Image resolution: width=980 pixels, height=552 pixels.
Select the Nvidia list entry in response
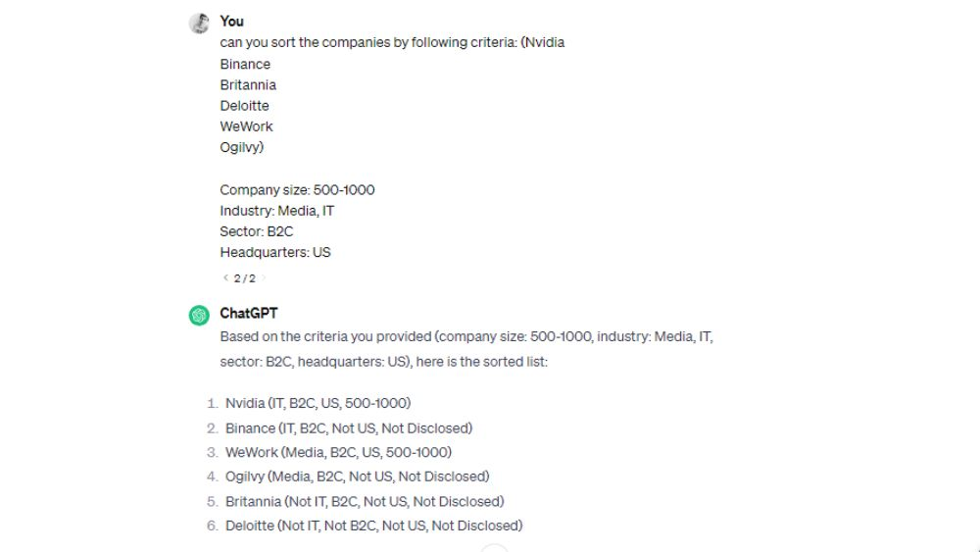[x=318, y=403]
